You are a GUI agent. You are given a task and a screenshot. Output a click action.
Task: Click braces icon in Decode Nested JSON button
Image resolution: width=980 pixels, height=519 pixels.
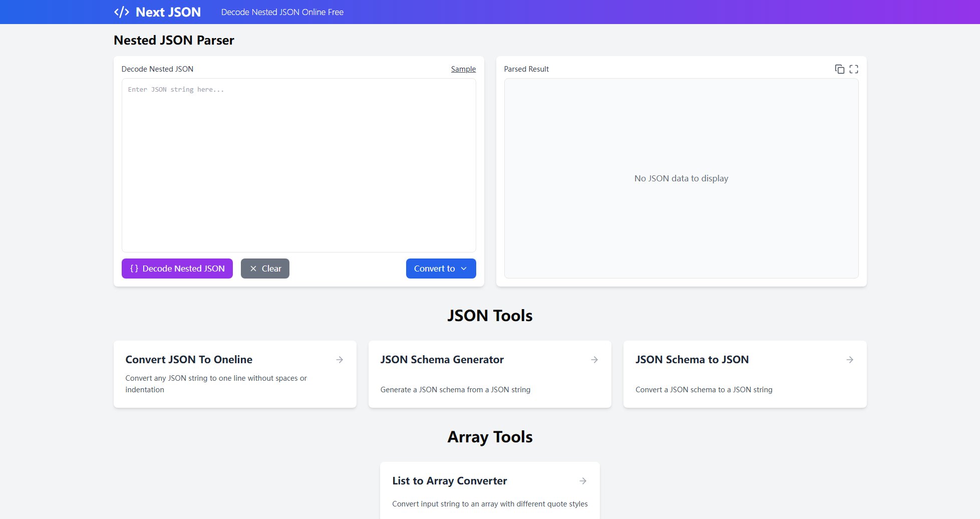coord(134,269)
